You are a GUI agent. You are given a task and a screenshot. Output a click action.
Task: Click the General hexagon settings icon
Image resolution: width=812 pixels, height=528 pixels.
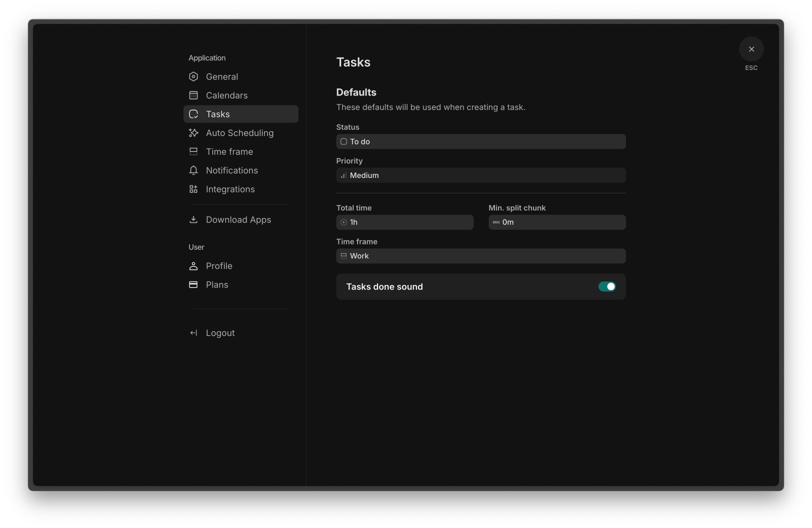193,76
